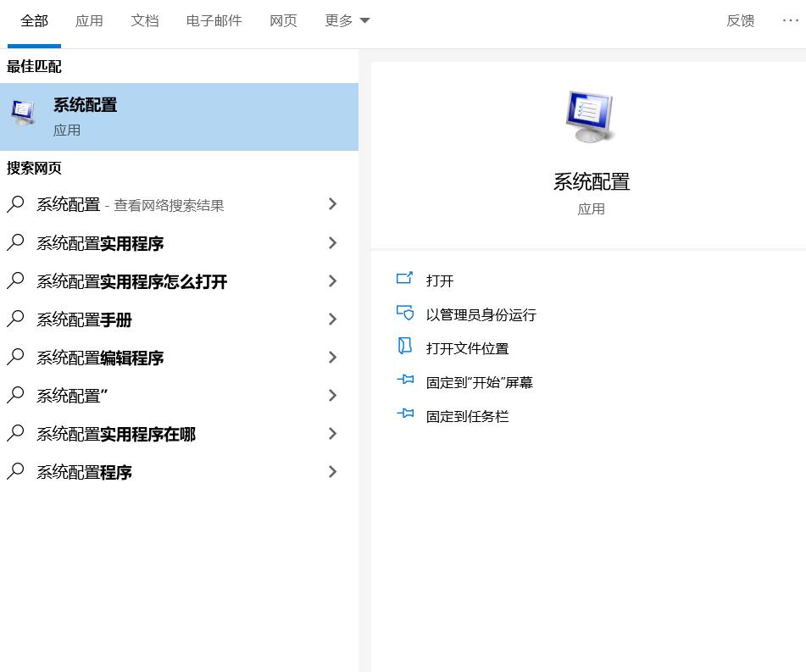Click the 打开 action icon

(406, 280)
